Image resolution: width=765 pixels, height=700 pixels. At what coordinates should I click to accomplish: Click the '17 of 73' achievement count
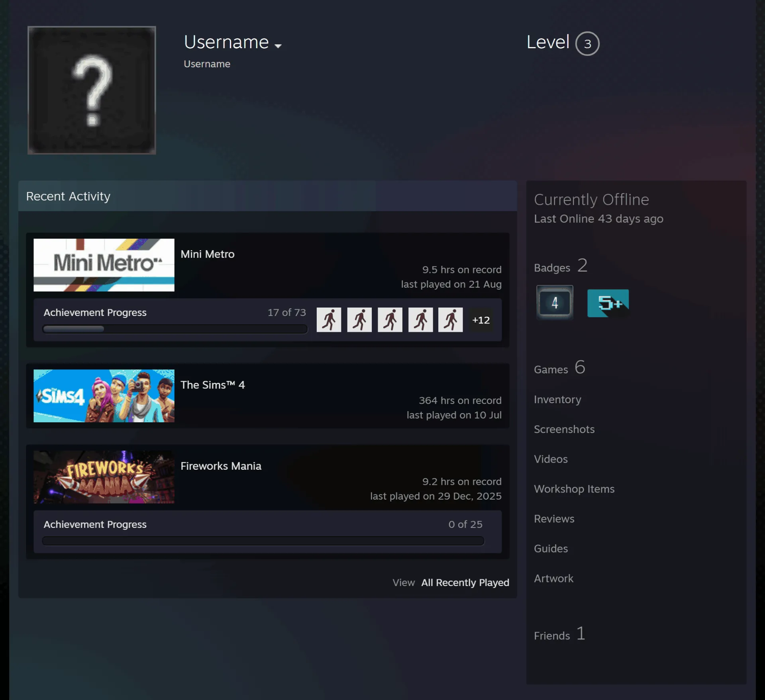point(287,313)
